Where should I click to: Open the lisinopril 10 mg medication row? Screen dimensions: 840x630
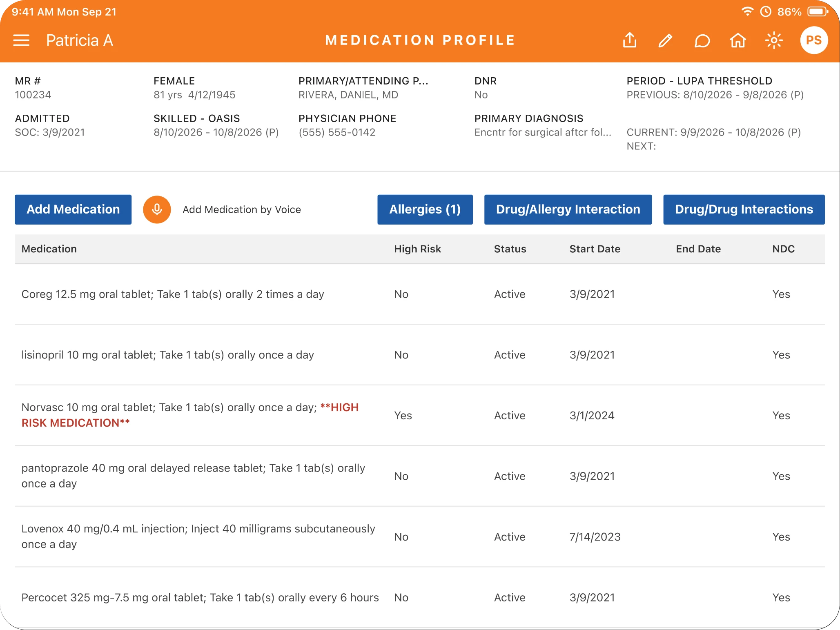click(x=419, y=355)
